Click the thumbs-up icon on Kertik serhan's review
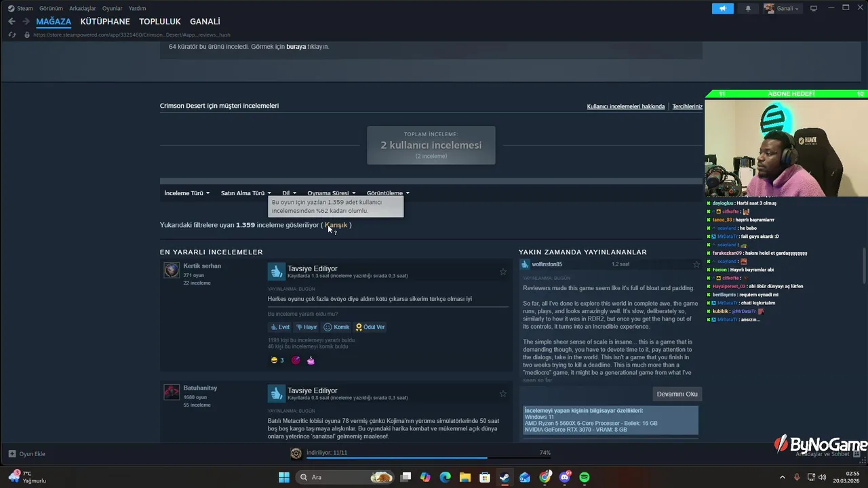The image size is (868, 488). (x=276, y=272)
